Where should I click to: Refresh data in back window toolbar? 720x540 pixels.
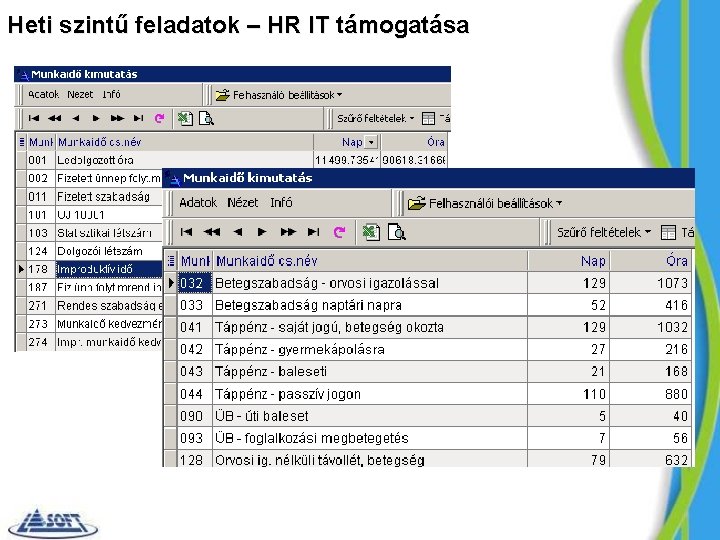click(159, 118)
